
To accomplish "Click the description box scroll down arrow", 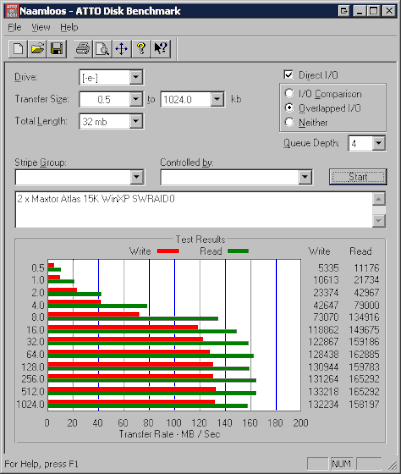I will click(x=379, y=221).
